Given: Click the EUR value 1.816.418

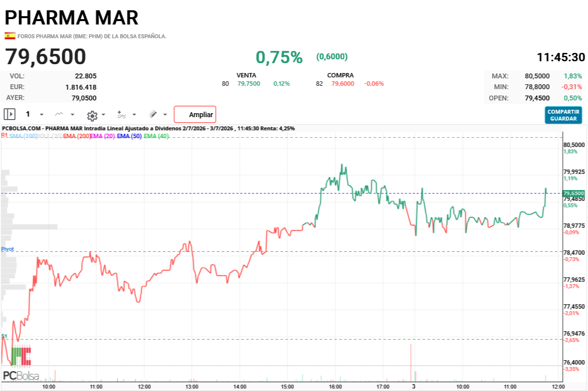Looking at the screenshot, I should [x=81, y=87].
